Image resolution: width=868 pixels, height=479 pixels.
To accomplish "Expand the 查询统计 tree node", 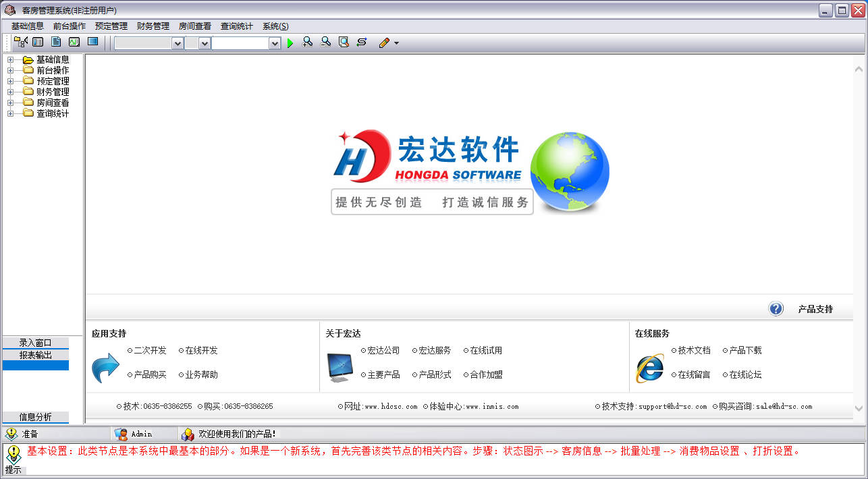I will [10, 113].
